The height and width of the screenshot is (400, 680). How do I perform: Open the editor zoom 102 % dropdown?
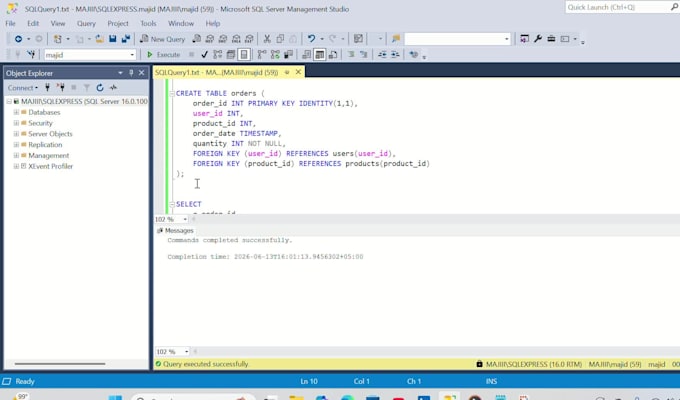click(x=185, y=220)
